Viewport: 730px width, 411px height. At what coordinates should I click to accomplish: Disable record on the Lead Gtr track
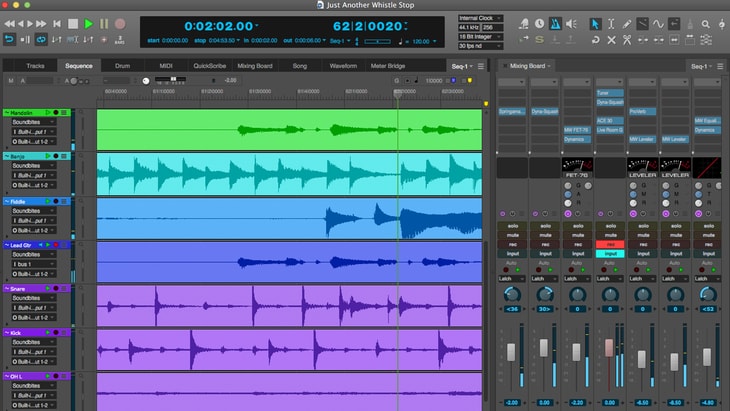[56, 245]
